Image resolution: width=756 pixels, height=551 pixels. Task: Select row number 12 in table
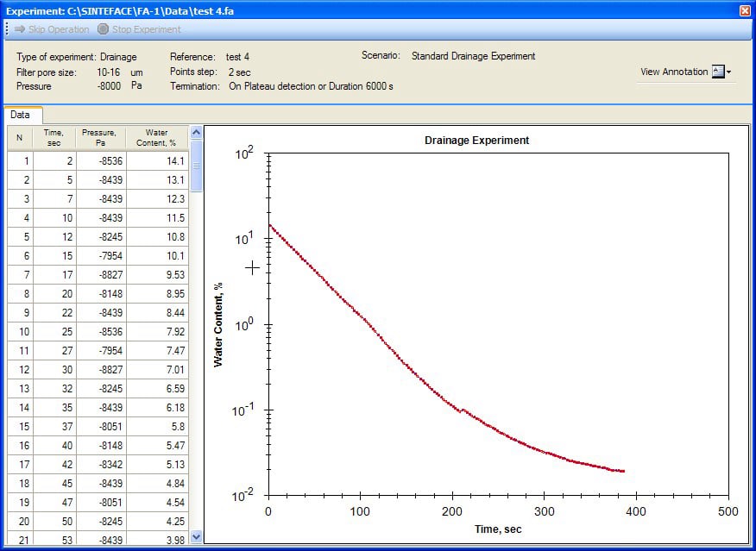[20, 370]
